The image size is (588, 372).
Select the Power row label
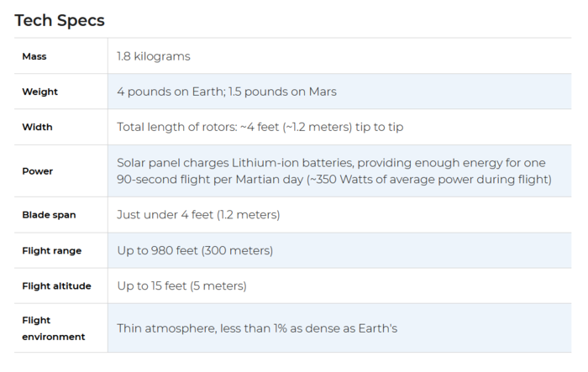click(37, 171)
